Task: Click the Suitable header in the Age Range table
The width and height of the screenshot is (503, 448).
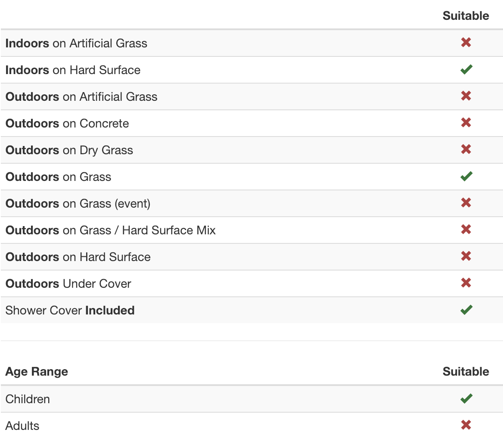Action: coord(466,372)
